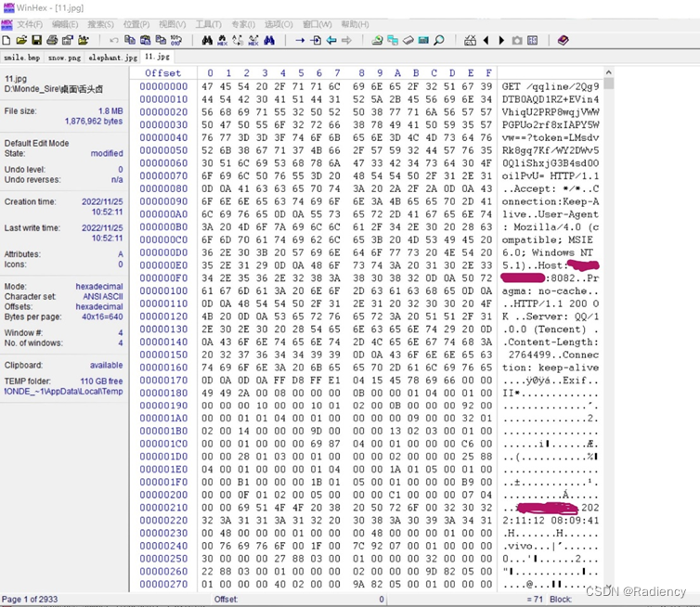Click ASCII text '.vivo...' in row 00000240
The height and width of the screenshot is (607, 700).
point(526,547)
